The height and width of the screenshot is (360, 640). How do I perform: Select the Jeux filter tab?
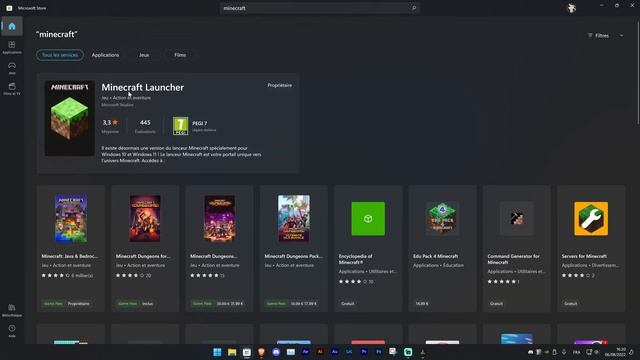(x=144, y=55)
